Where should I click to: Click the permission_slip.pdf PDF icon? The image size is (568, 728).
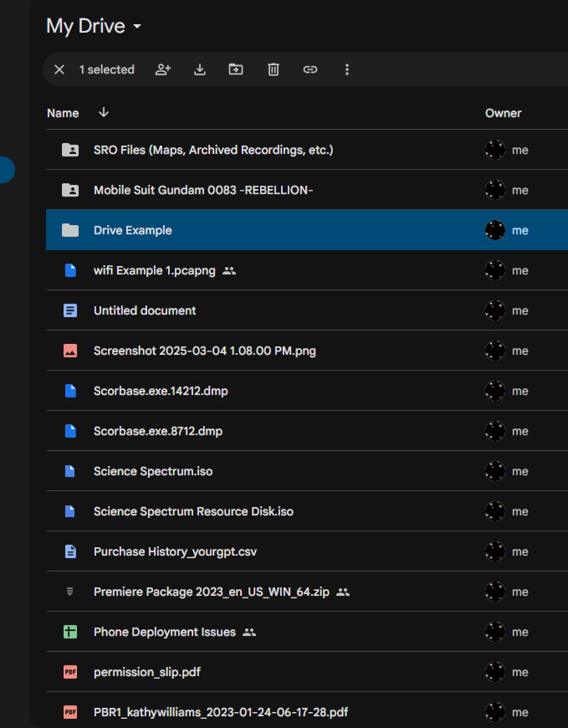pos(70,672)
